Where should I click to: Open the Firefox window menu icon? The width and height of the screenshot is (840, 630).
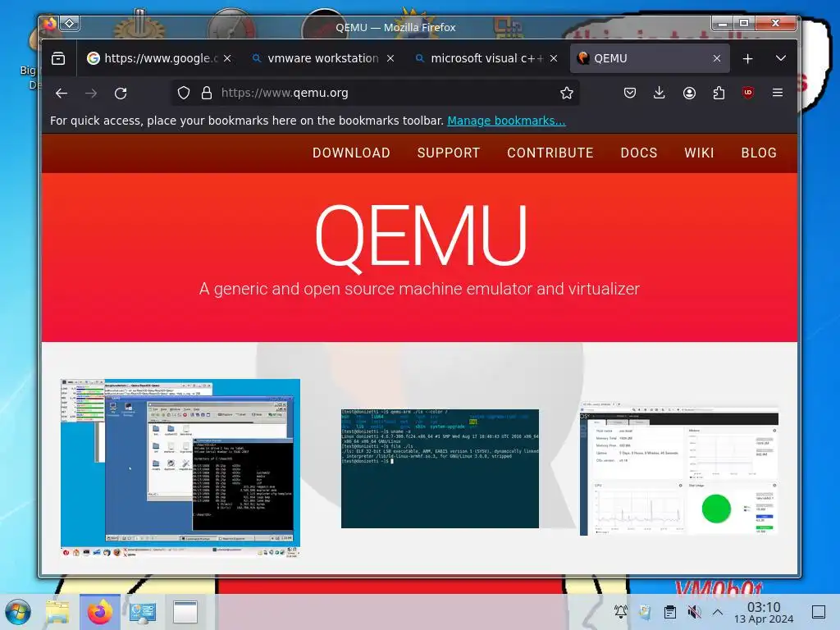pyautogui.click(x=50, y=24)
